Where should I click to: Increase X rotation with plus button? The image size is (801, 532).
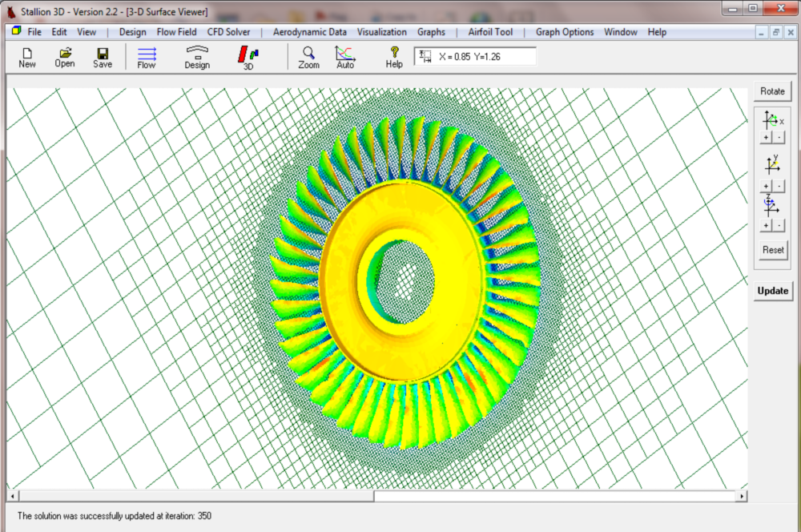[x=766, y=138]
